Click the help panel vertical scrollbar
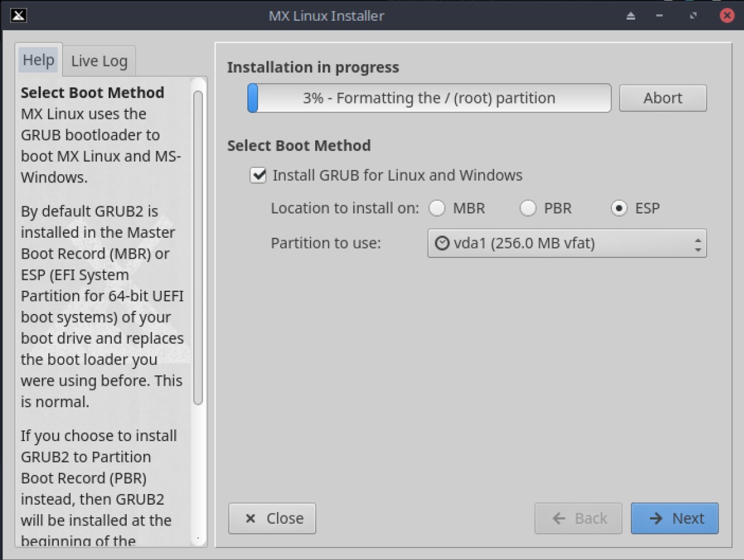 (198, 248)
